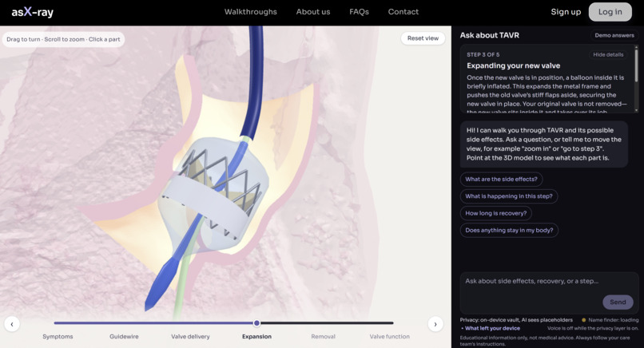
Task: Jump to the Symptoms step
Action: pyautogui.click(x=58, y=337)
